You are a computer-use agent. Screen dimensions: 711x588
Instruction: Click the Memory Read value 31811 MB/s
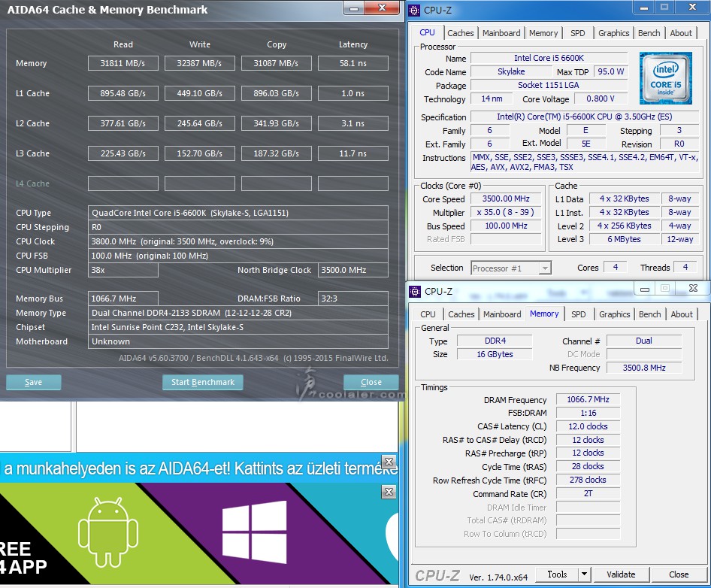click(123, 63)
